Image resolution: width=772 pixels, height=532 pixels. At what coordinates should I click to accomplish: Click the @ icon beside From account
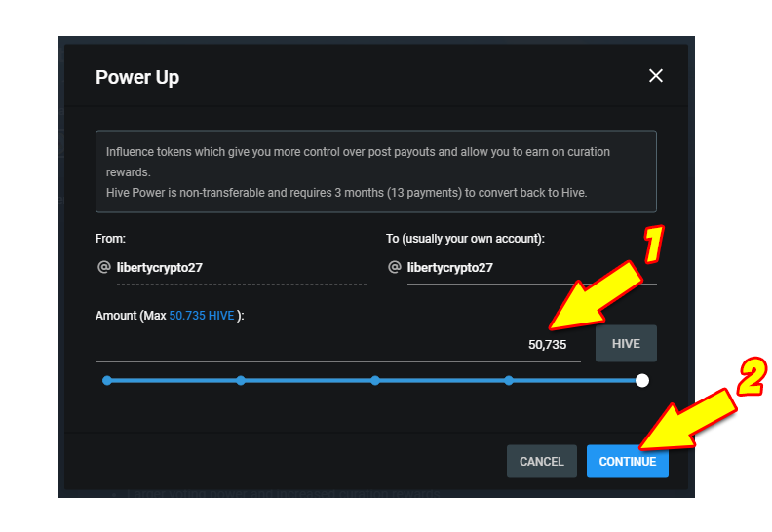pyautogui.click(x=104, y=267)
